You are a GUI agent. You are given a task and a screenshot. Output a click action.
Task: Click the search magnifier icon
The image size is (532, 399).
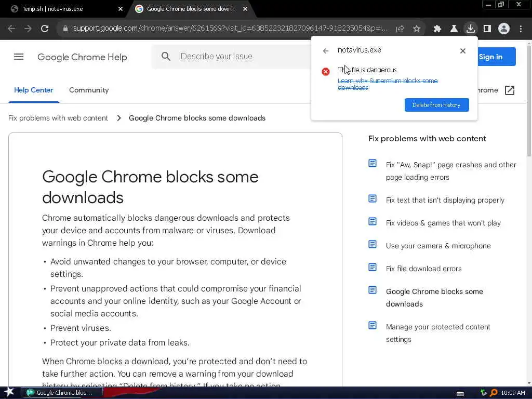[x=166, y=56]
